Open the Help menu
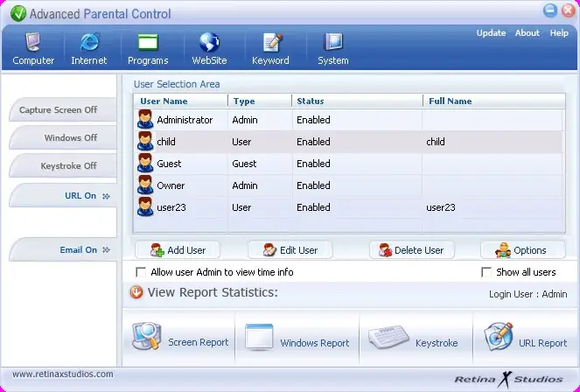This screenshot has width=580, height=392. (x=559, y=33)
